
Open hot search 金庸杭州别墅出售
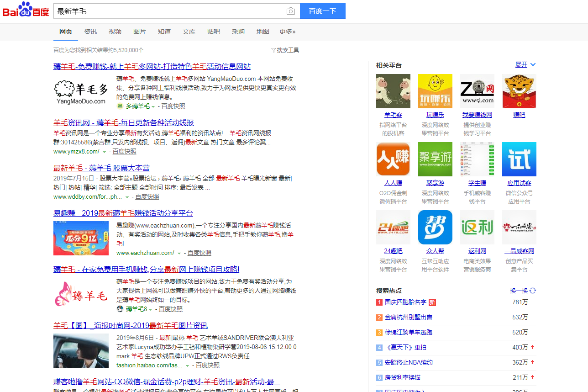click(x=409, y=318)
